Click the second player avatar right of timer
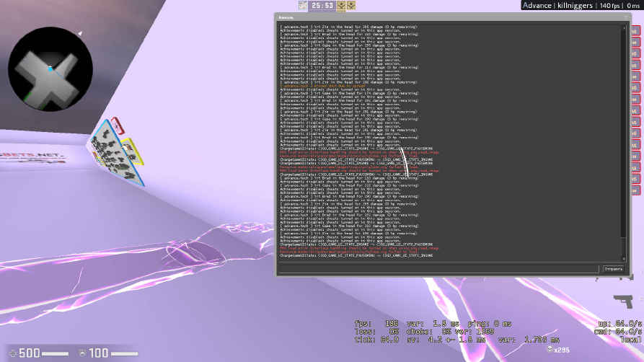Screen dimensions: 644x362 pyautogui.click(x=351, y=5)
